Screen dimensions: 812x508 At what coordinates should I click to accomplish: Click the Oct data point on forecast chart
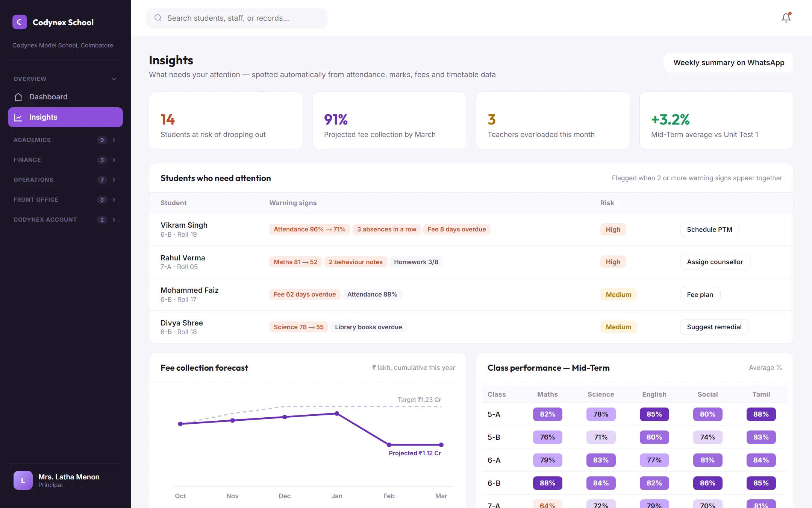[180, 424]
